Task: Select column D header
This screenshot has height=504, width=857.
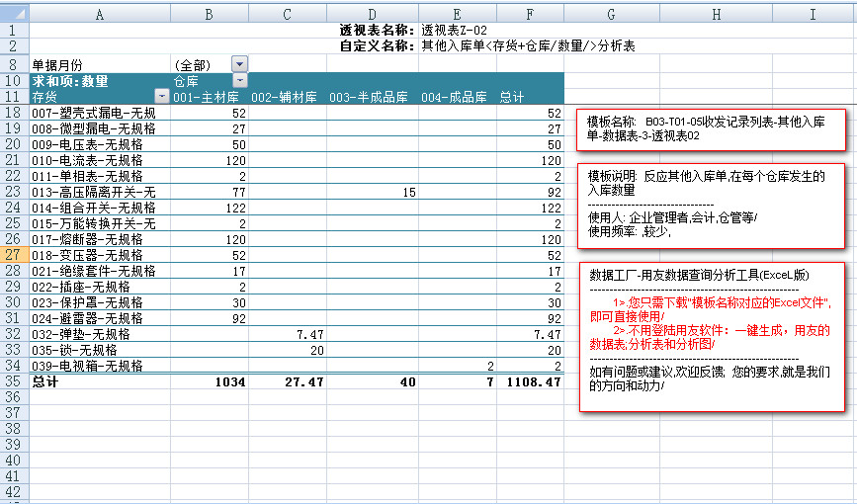Action: (372, 13)
